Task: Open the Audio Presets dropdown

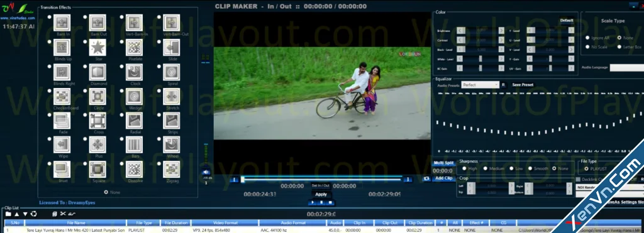Action: (x=480, y=85)
